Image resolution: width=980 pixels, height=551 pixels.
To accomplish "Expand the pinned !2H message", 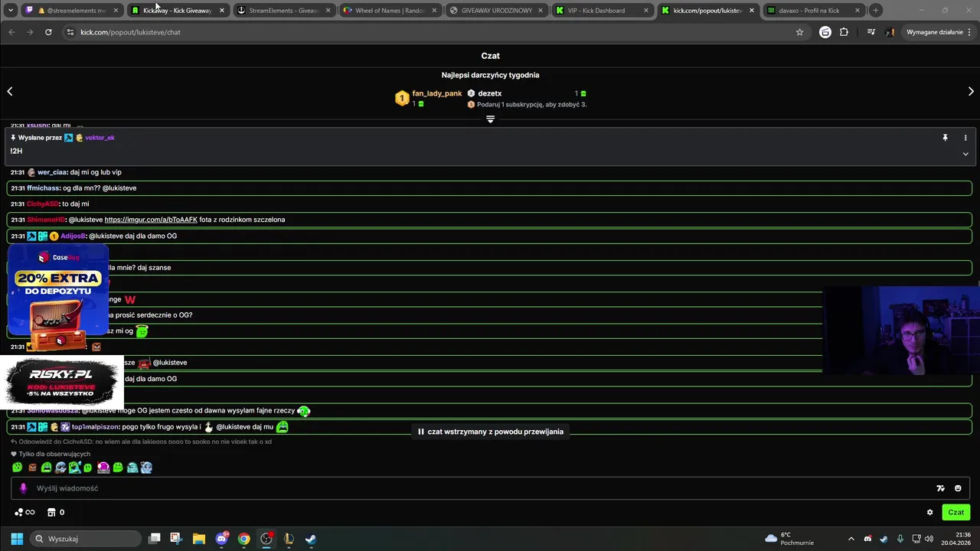I will (965, 154).
